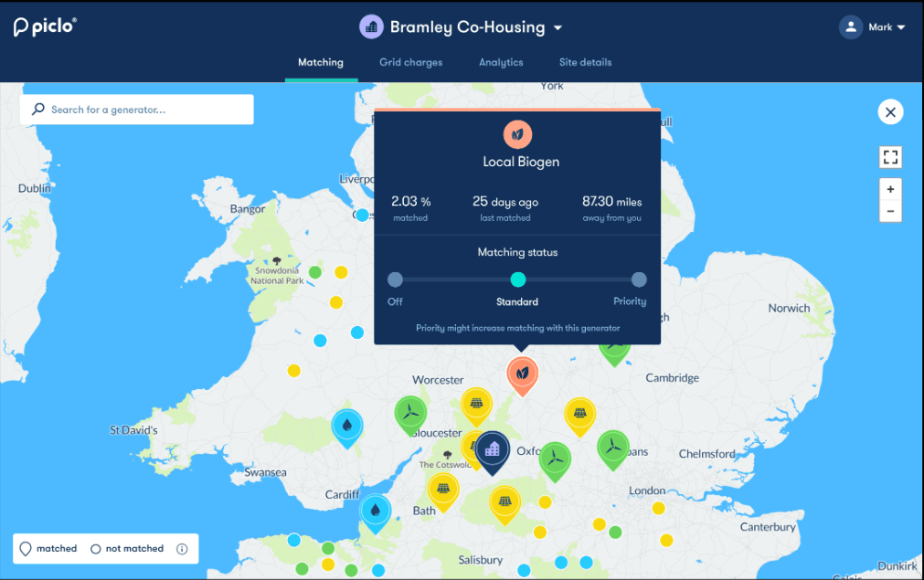Click the blue dot near Liverpool
924x580 pixels.
click(x=363, y=216)
